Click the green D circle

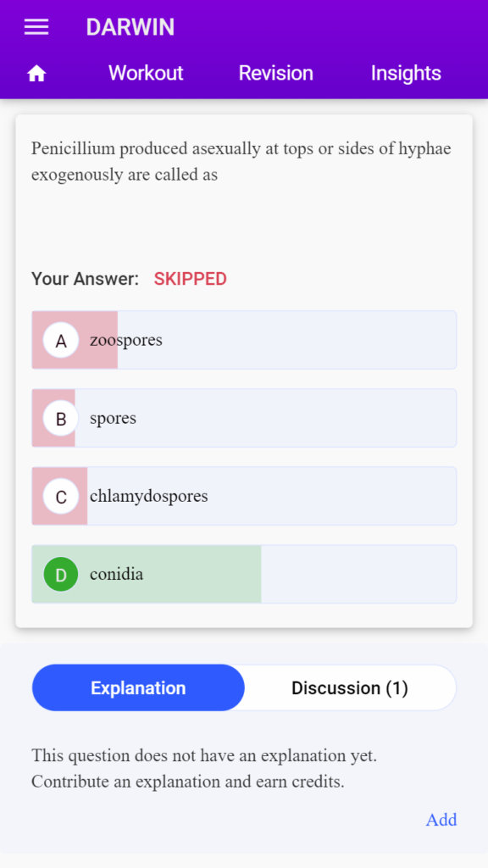click(61, 575)
